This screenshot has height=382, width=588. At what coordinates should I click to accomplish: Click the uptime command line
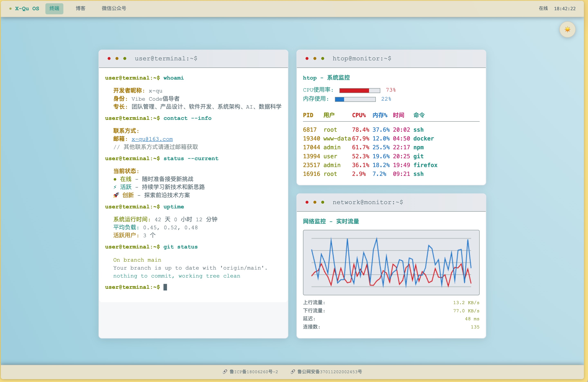144,207
